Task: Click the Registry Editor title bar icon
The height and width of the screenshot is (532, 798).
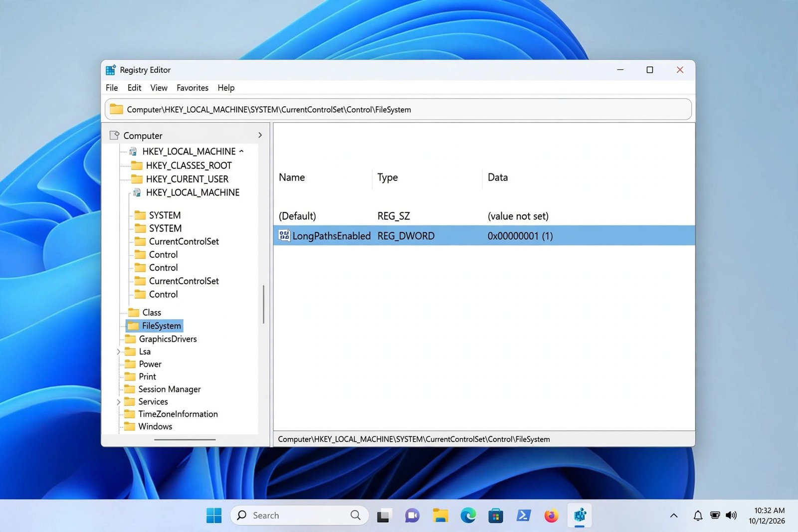Action: [111, 70]
